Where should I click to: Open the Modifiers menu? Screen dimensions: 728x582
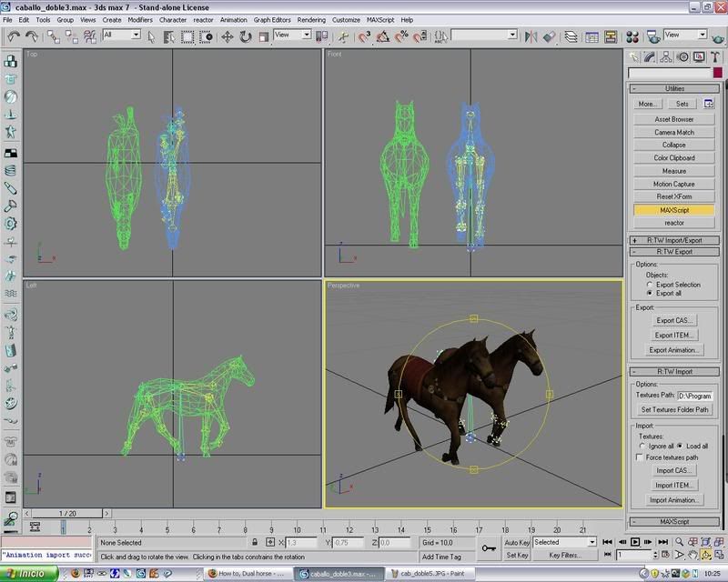click(x=140, y=20)
